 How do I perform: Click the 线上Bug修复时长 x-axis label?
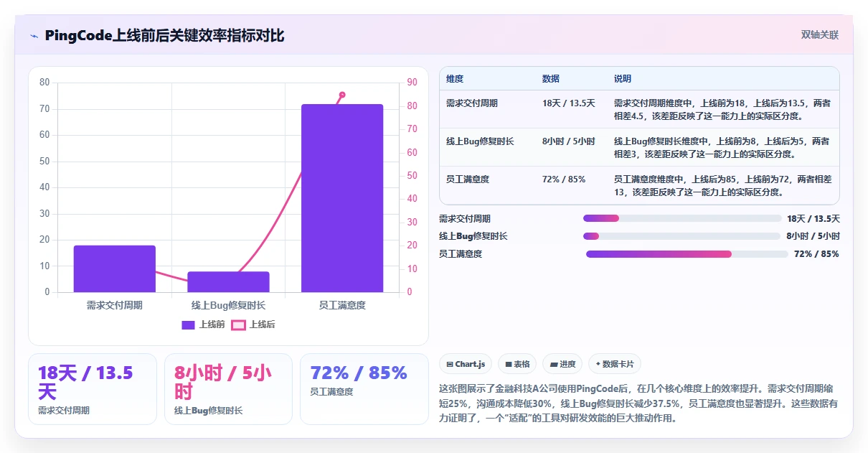pos(228,305)
